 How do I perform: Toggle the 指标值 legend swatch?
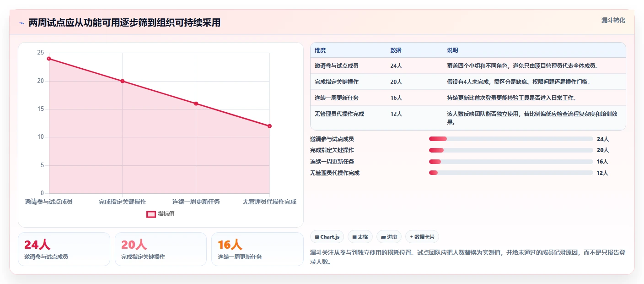point(151,214)
